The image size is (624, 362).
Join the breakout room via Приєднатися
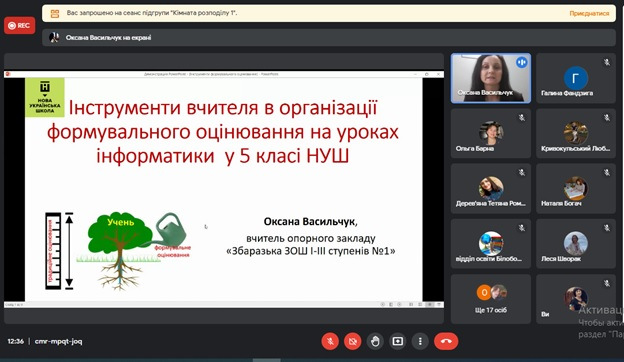pos(589,13)
